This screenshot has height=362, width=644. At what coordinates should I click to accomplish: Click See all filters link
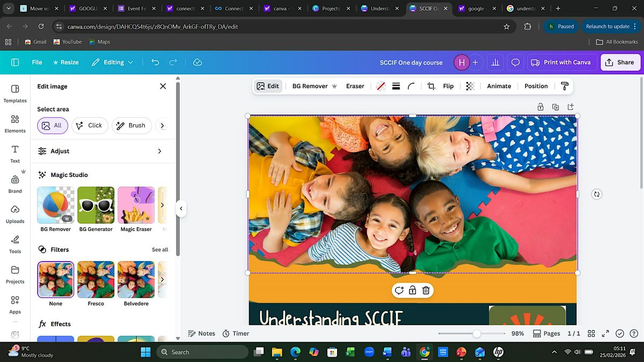click(160, 250)
